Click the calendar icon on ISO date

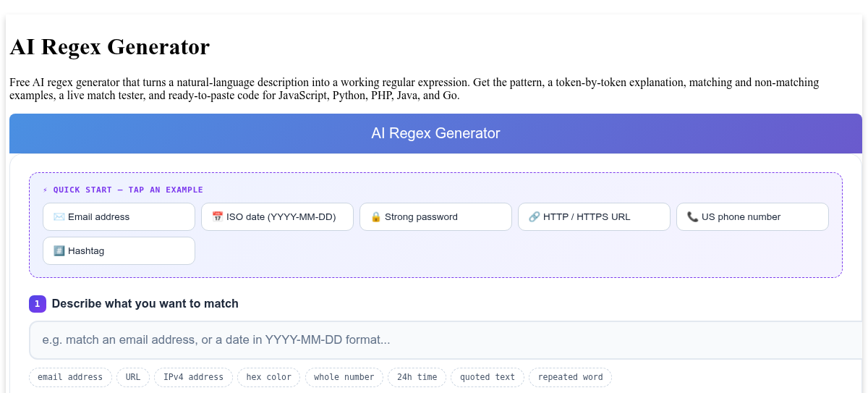tap(218, 216)
